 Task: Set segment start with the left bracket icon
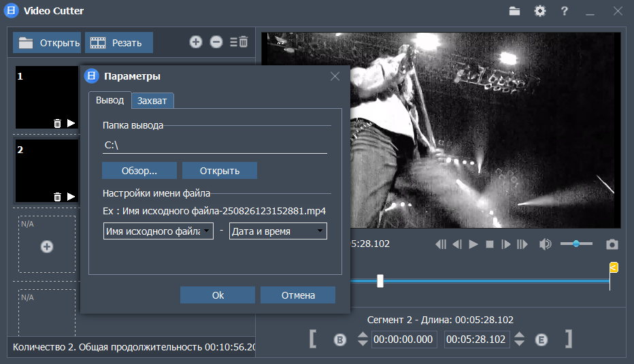tap(312, 339)
